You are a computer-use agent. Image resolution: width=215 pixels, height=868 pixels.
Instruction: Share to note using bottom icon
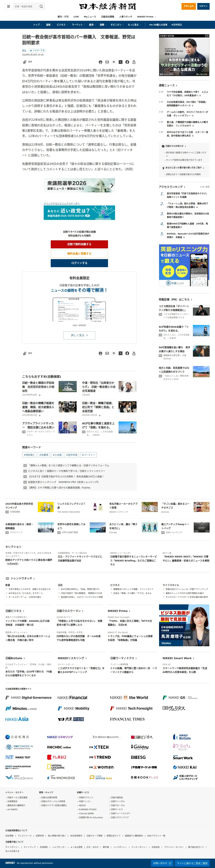pos(114,353)
